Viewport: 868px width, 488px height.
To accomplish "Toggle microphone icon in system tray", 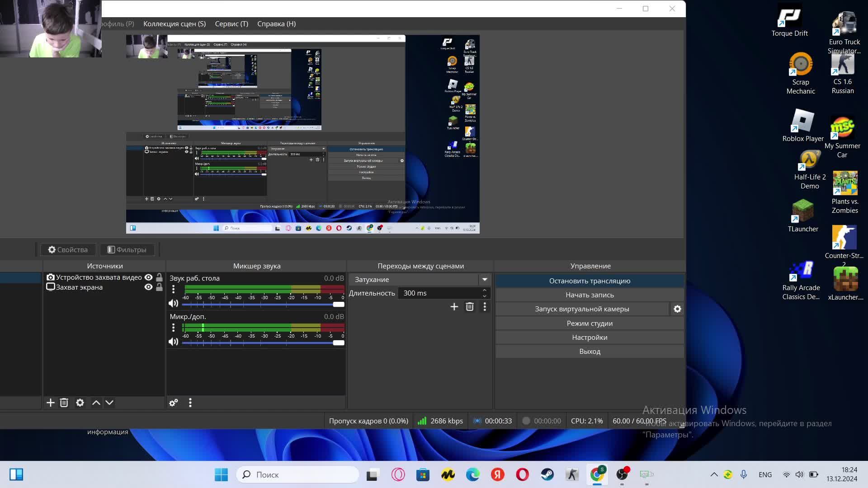I will (744, 474).
